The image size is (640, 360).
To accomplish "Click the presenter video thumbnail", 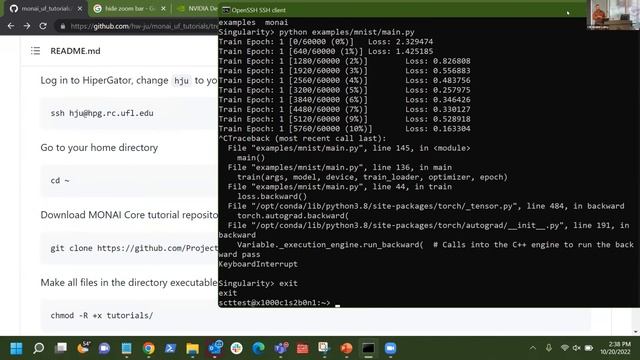I will [613, 15].
